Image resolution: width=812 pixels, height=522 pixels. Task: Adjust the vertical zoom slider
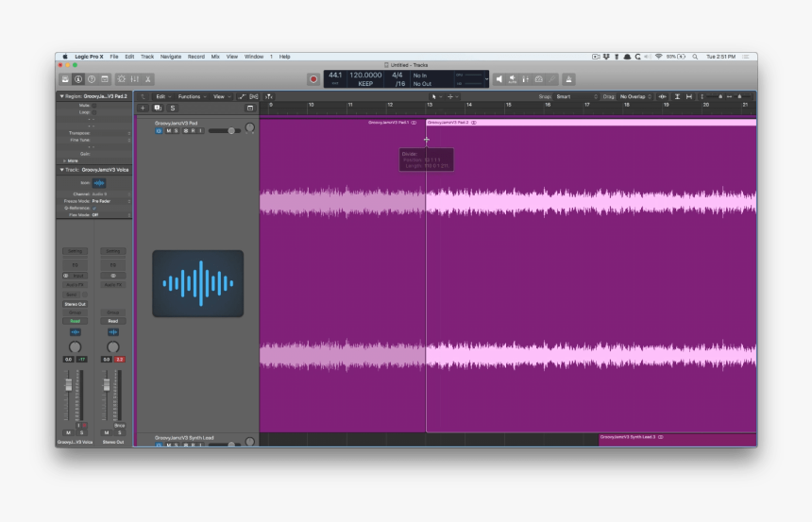(x=713, y=96)
